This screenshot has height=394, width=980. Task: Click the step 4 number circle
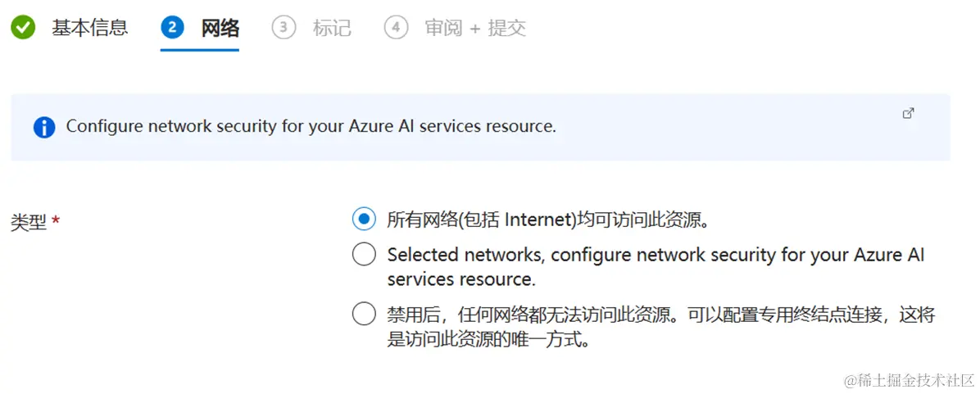[396, 29]
